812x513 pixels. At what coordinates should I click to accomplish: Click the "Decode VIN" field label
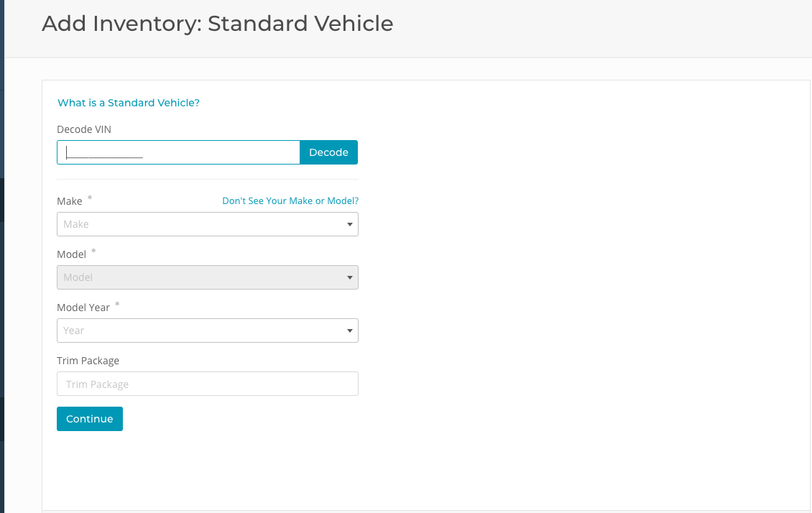click(x=84, y=129)
